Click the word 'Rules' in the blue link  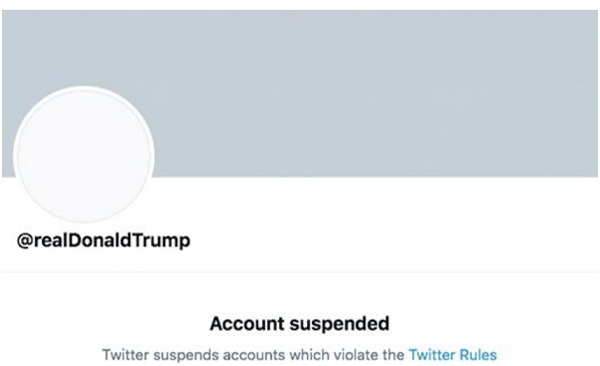click(478, 355)
